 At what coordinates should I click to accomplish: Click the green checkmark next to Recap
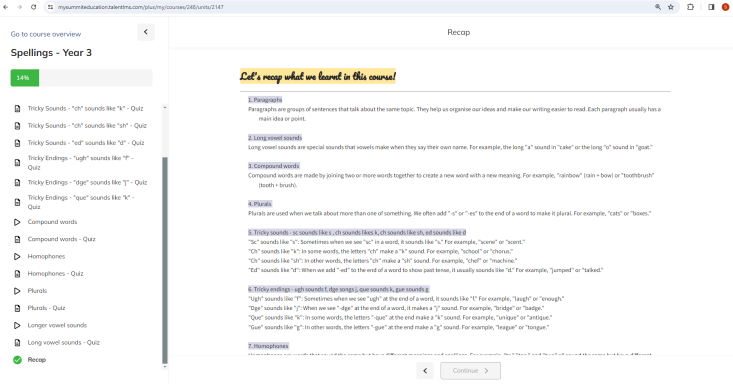pyautogui.click(x=17, y=360)
